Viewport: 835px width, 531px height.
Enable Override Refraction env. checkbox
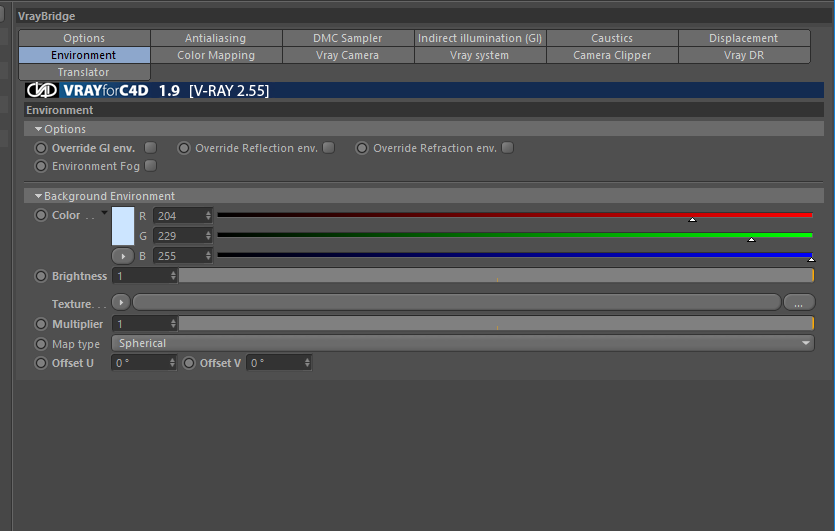(507, 148)
